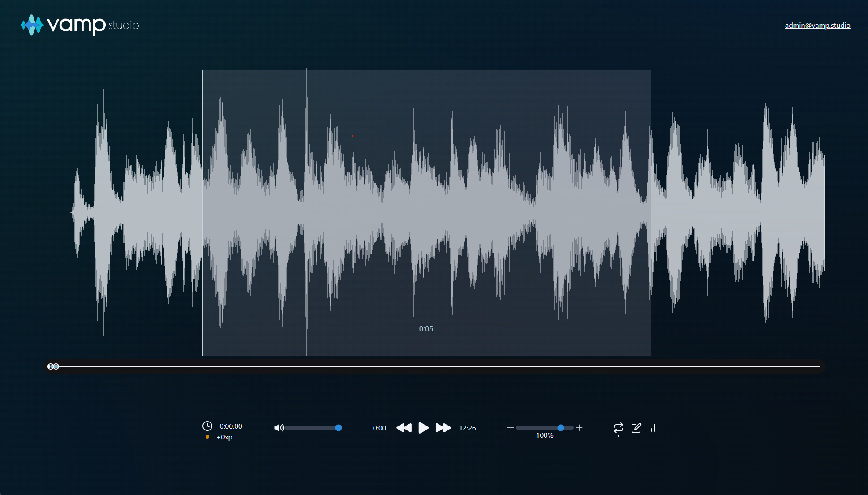Click the 100% zoom slider handle
Viewport: 868px width, 495px height.
(x=561, y=428)
